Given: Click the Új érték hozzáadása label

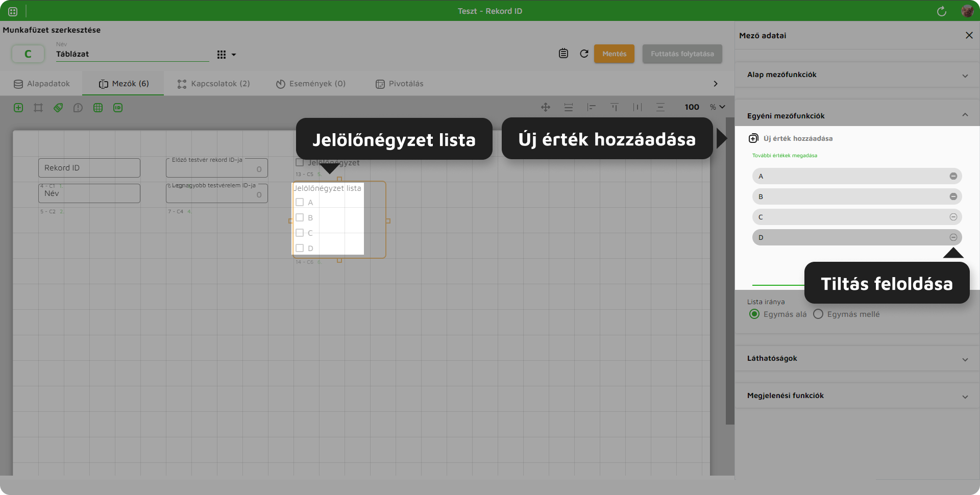Looking at the screenshot, I should (x=798, y=139).
